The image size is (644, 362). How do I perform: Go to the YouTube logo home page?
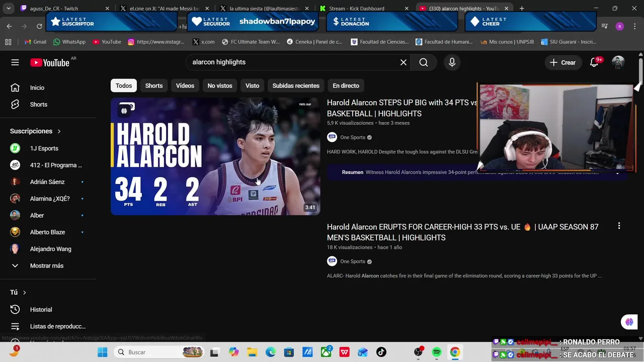(49, 62)
